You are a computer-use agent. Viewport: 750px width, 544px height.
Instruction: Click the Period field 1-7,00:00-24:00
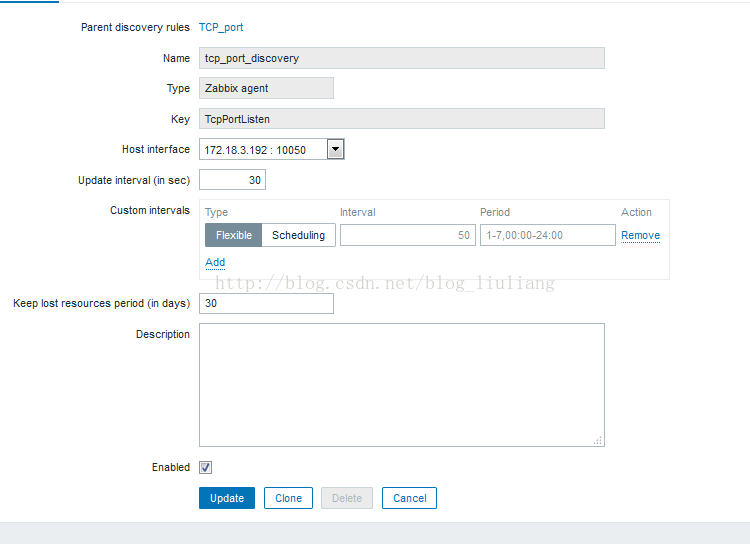pos(548,235)
